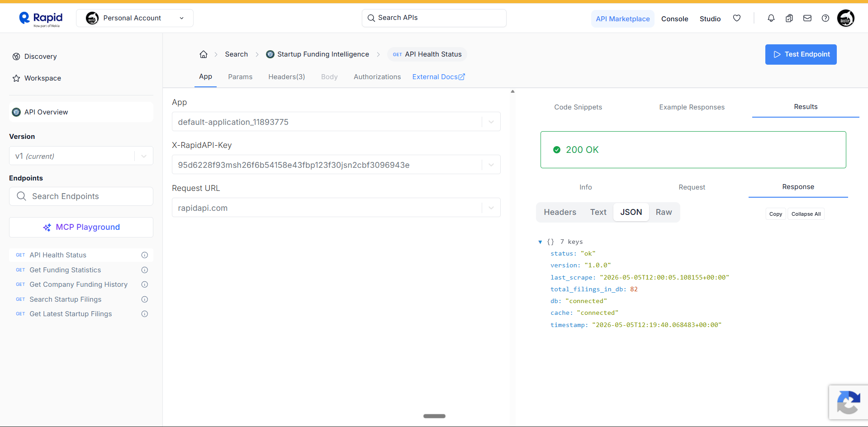Open the help question mark icon
Screen dimensions: 868x427
click(x=825, y=18)
